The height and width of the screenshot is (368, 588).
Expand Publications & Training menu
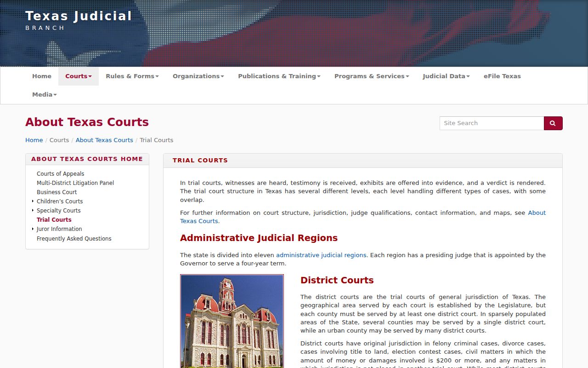pos(279,76)
